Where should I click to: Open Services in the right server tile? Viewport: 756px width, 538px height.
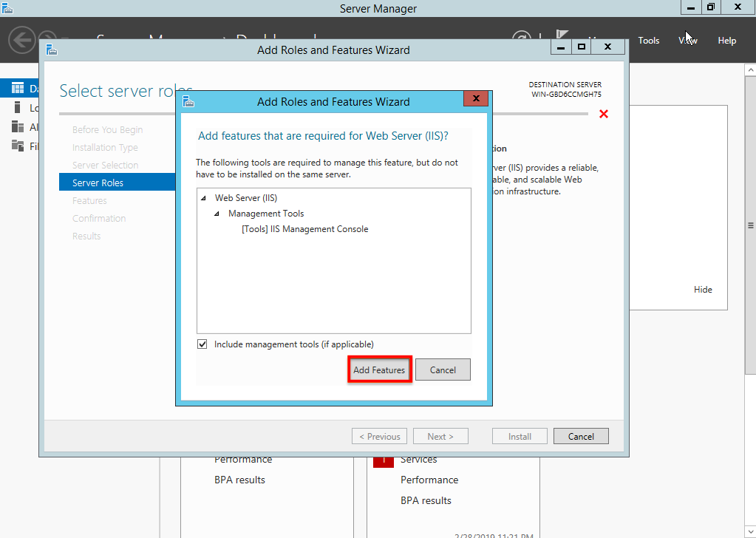[418, 460]
